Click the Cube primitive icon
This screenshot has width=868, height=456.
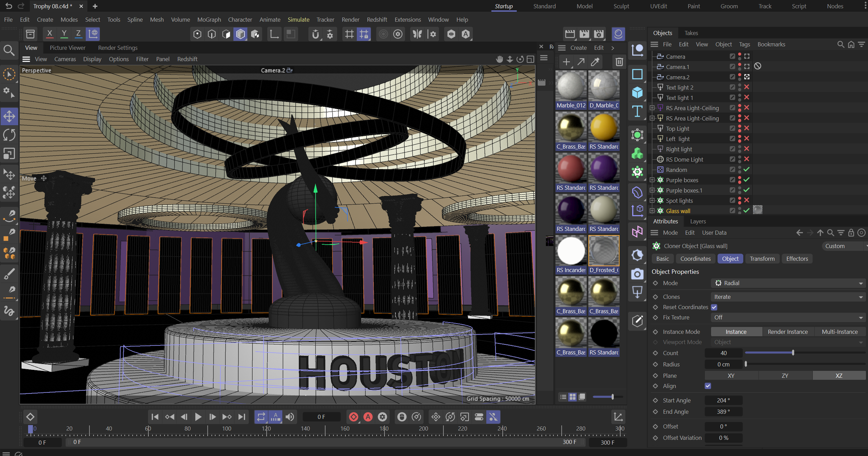[637, 92]
